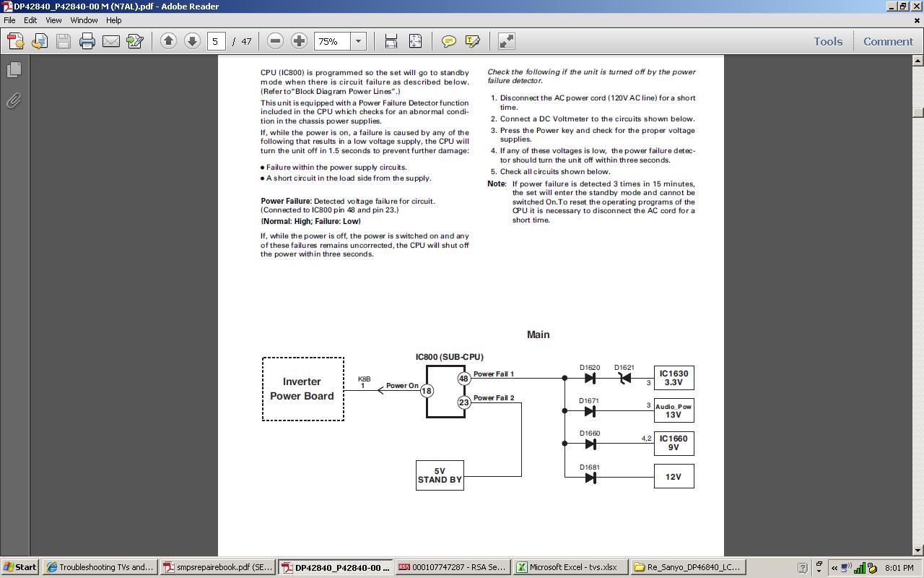Open the Help menu
This screenshot has height=578, width=924.
tap(113, 20)
